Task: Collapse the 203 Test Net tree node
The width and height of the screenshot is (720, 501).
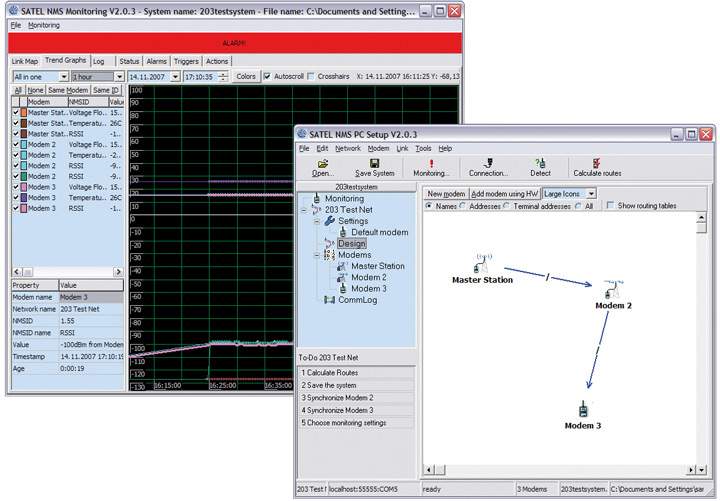Action: coord(304,210)
